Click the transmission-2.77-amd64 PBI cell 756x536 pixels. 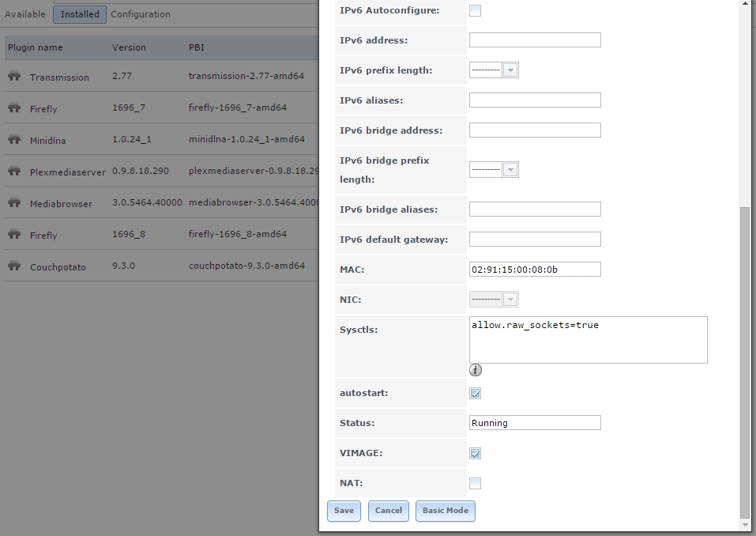pos(246,76)
